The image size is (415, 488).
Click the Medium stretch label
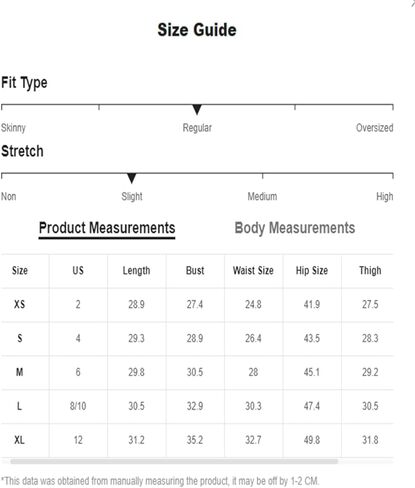pyautogui.click(x=262, y=196)
